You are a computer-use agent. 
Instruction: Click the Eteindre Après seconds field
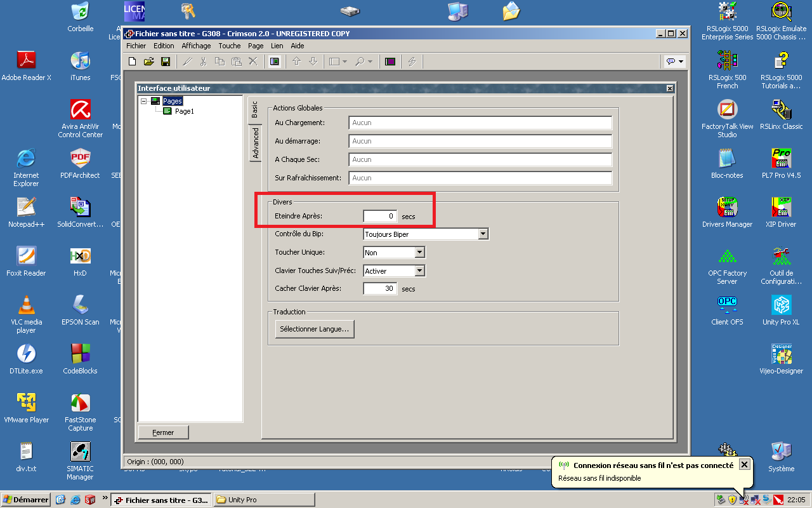click(x=380, y=217)
